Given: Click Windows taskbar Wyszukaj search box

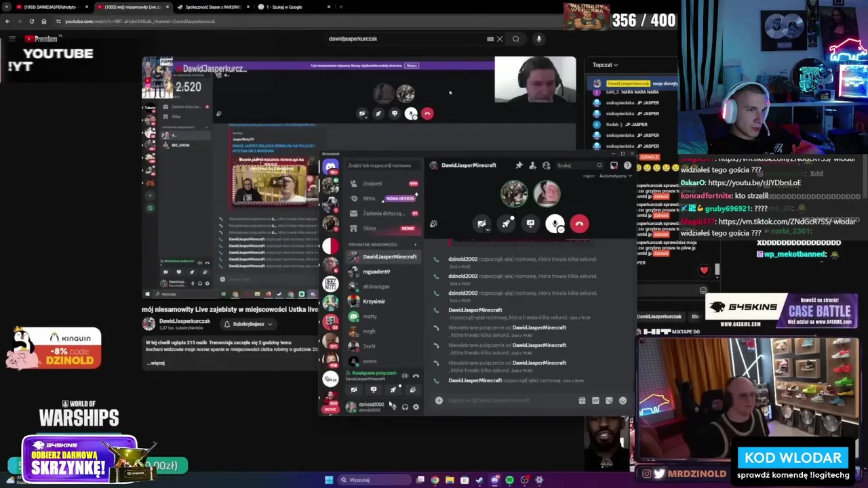Looking at the screenshot, I should click(x=374, y=480).
